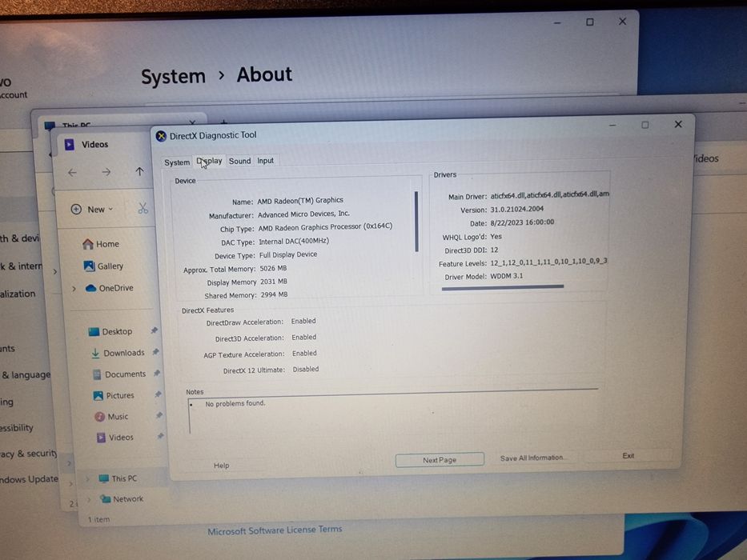This screenshot has width=747, height=560.
Task: Expand the This PC tree node
Action: [88, 479]
